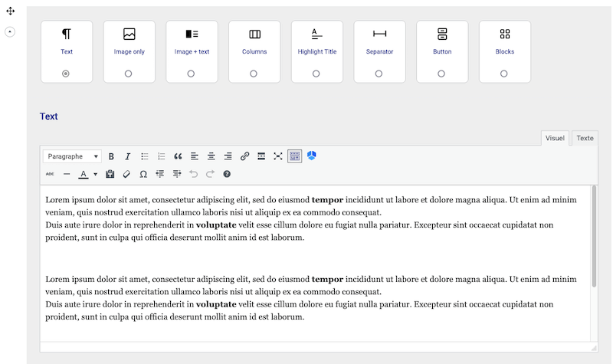Viewport: 613px width, 364px height.
Task: Apply strikethrough formatting
Action: (50, 174)
